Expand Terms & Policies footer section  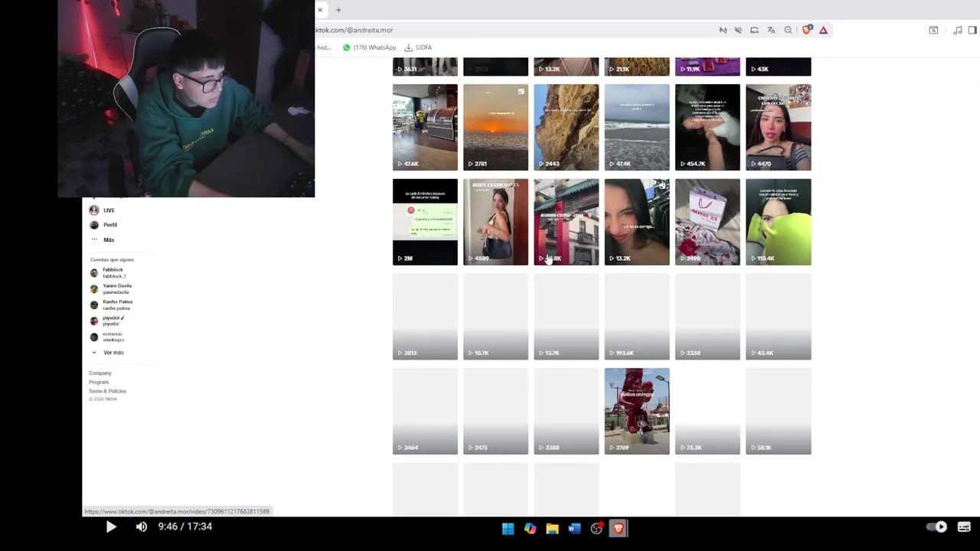(x=107, y=391)
